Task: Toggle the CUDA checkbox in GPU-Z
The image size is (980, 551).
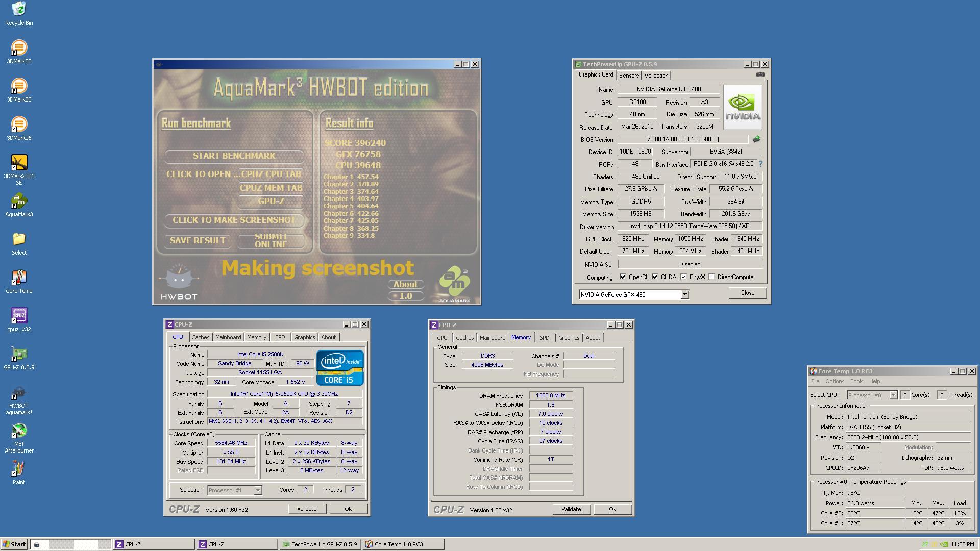Action: click(x=655, y=277)
